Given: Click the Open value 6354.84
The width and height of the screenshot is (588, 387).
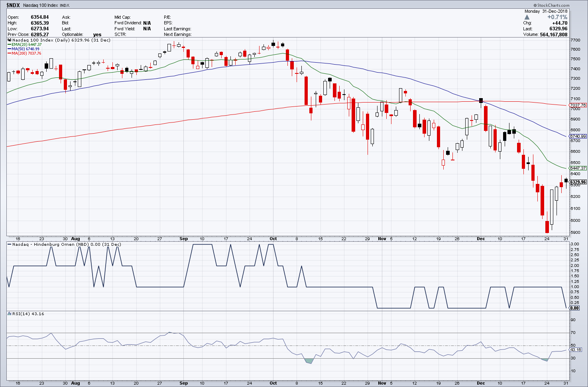Looking at the screenshot, I should pos(39,17).
